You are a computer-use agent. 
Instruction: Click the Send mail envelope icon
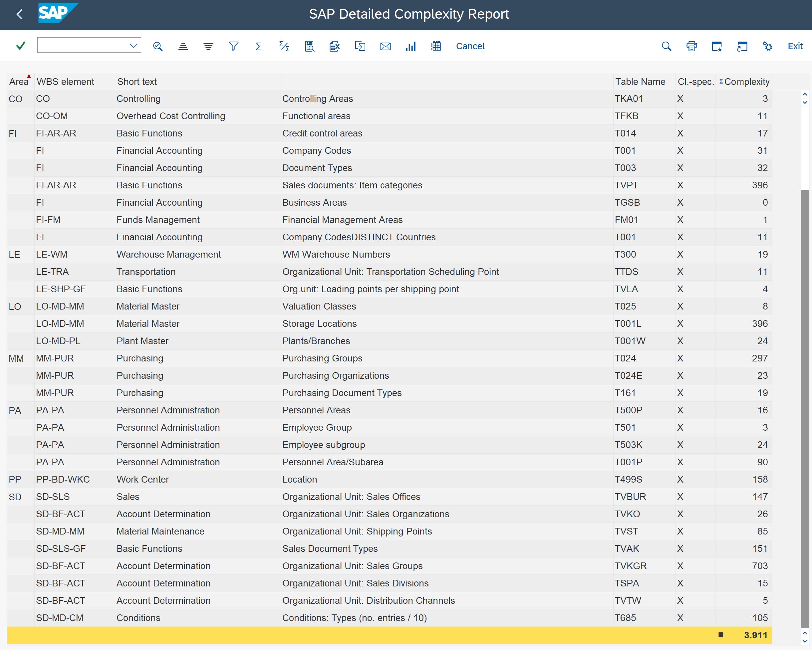pos(385,46)
